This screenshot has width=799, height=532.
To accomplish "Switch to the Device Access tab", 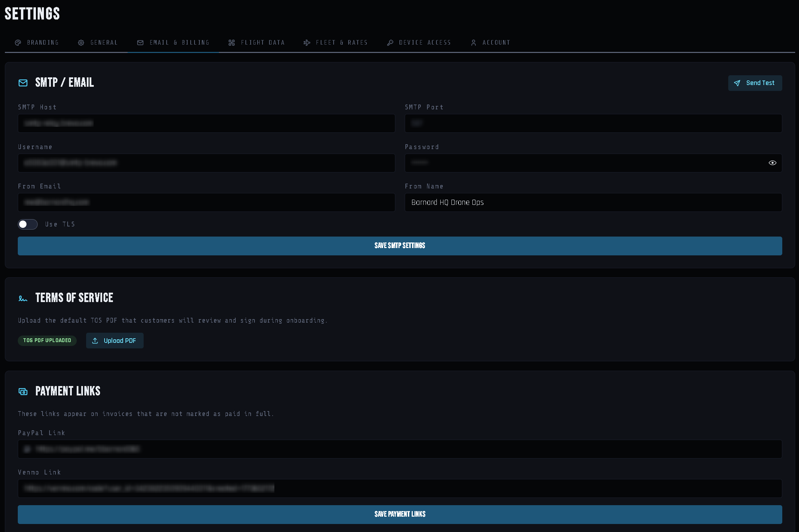I will coord(419,43).
